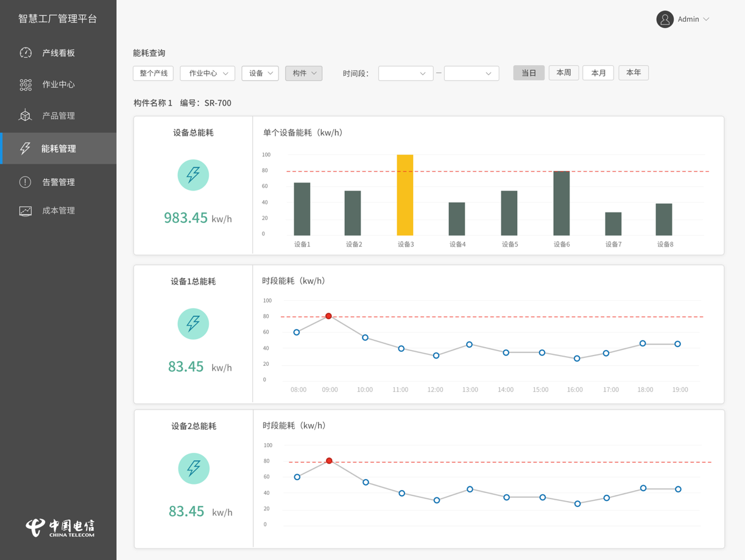Click the red 09:00 peak point in 设备1 chart
Viewport: 745px width, 560px height.
(329, 317)
